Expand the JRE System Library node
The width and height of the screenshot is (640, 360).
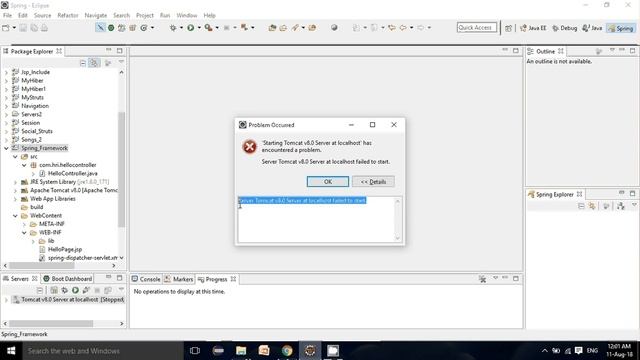click(15, 182)
